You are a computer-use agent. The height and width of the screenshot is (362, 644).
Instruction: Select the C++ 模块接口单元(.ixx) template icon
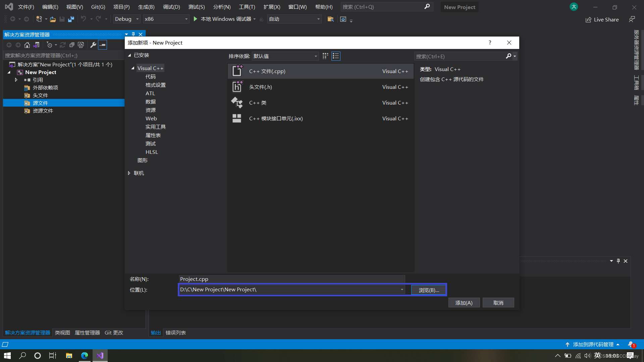[x=237, y=118]
